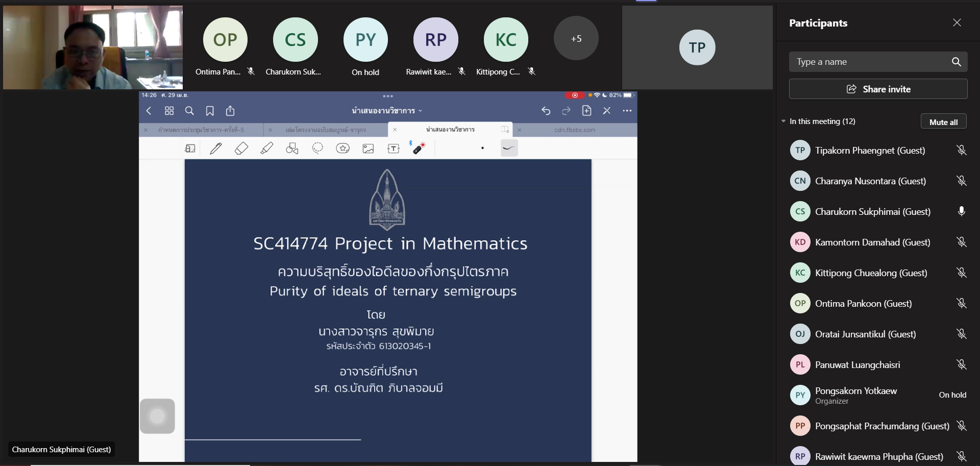Choose the highlighter tool
The image size is (980, 466).
point(266,149)
